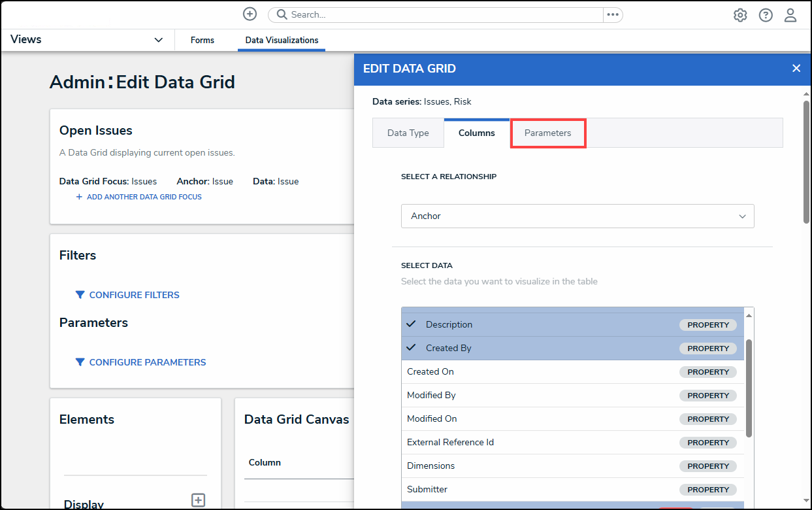
Task: Go to the Forms tab
Action: (202, 41)
